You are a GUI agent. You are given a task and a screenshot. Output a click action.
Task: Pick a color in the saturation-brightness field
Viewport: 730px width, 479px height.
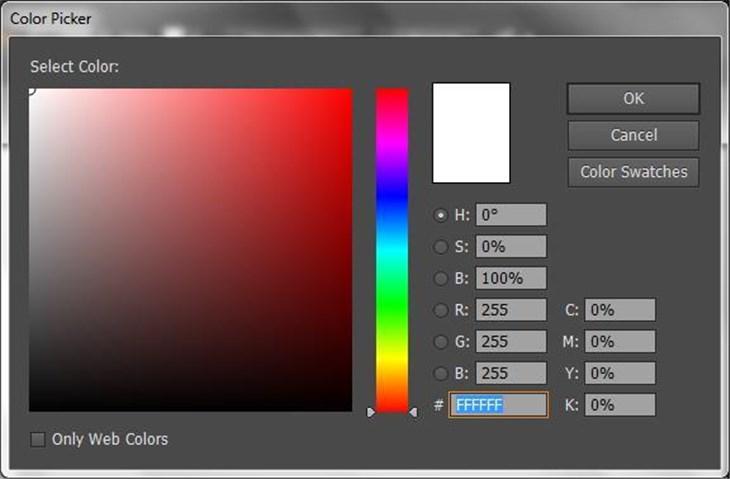tap(190, 250)
